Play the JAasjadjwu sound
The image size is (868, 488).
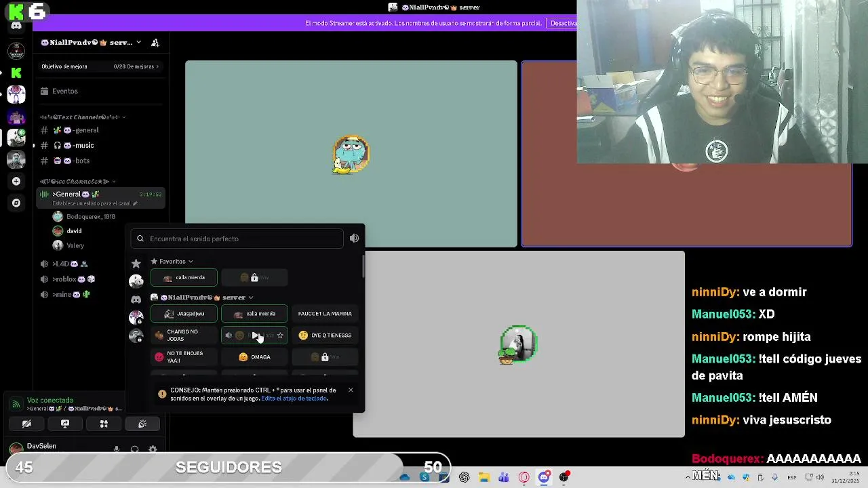tap(184, 314)
